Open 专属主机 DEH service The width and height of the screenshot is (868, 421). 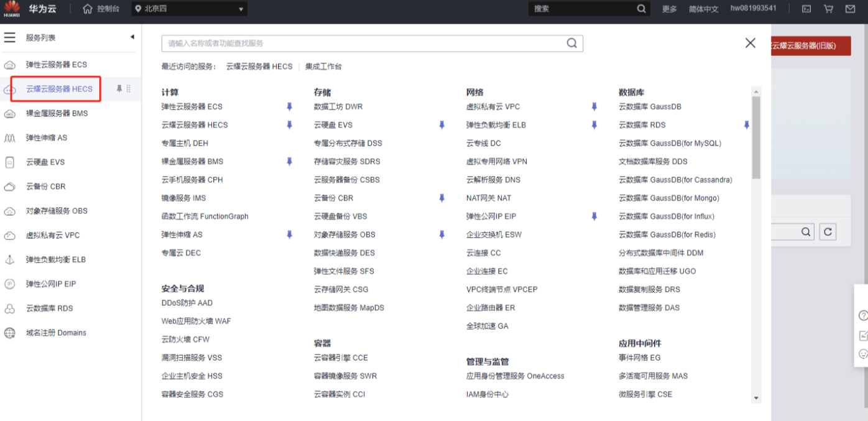click(185, 143)
